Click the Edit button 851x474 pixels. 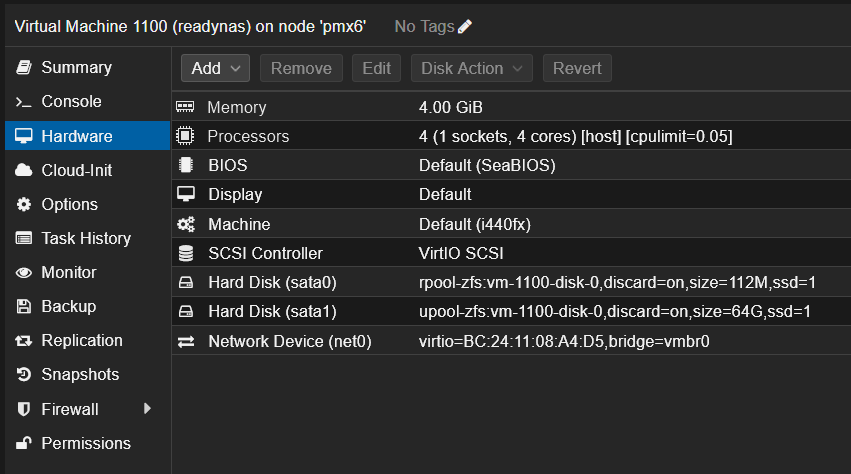[376, 68]
